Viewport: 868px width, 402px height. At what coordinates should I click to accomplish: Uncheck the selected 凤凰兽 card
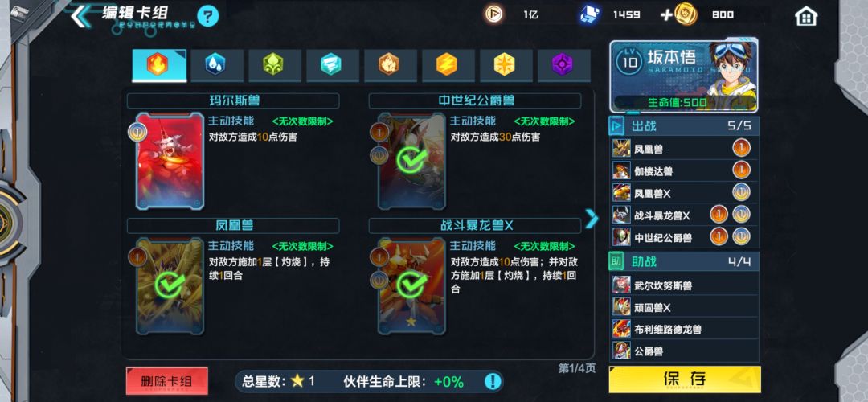[x=170, y=285]
